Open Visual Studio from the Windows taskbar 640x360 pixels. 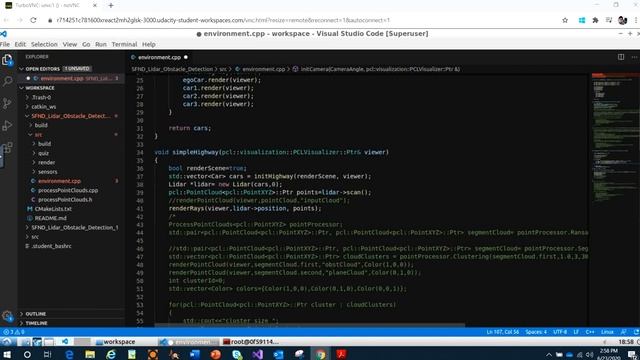pos(257,354)
